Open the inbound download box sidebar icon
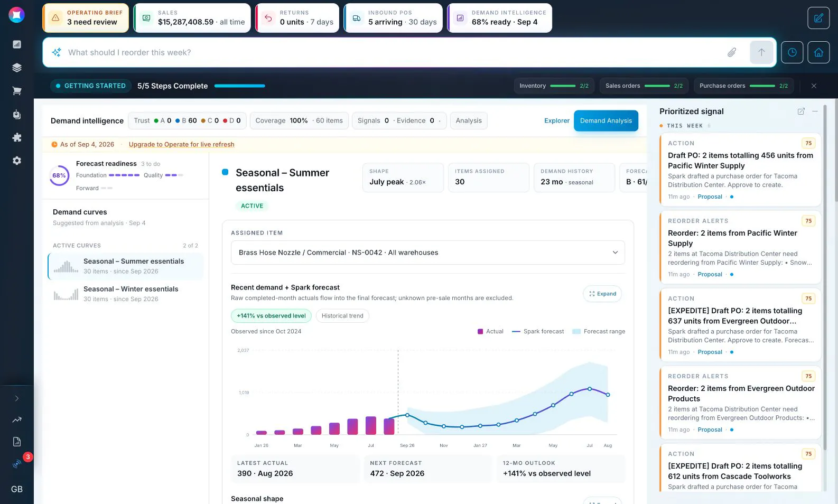Image resolution: width=838 pixels, height=504 pixels. tap(17, 114)
